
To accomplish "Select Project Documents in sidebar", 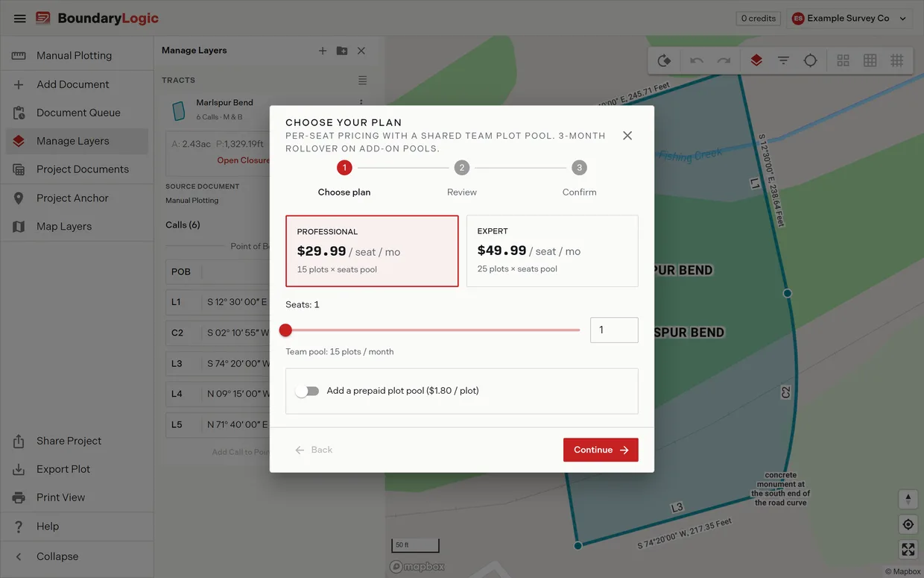I will click(x=77, y=169).
